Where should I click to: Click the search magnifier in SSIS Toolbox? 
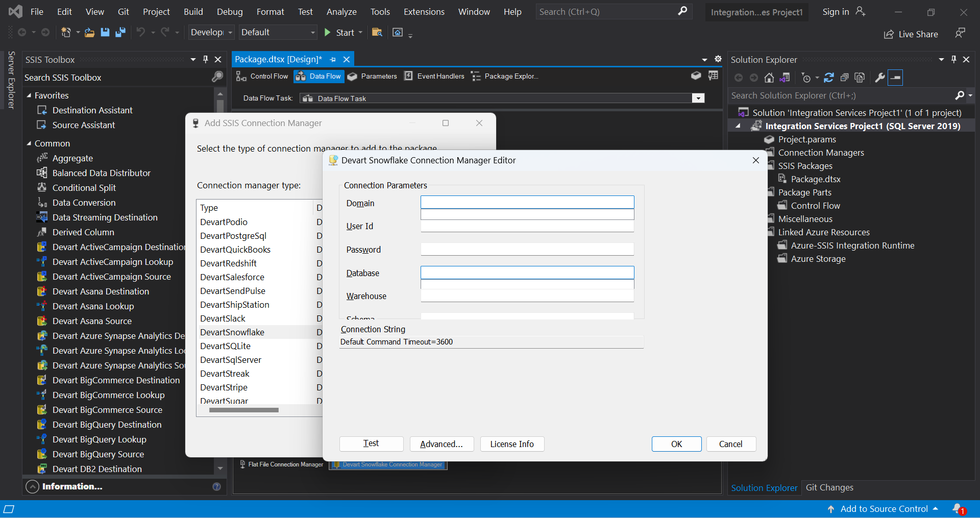coord(216,77)
